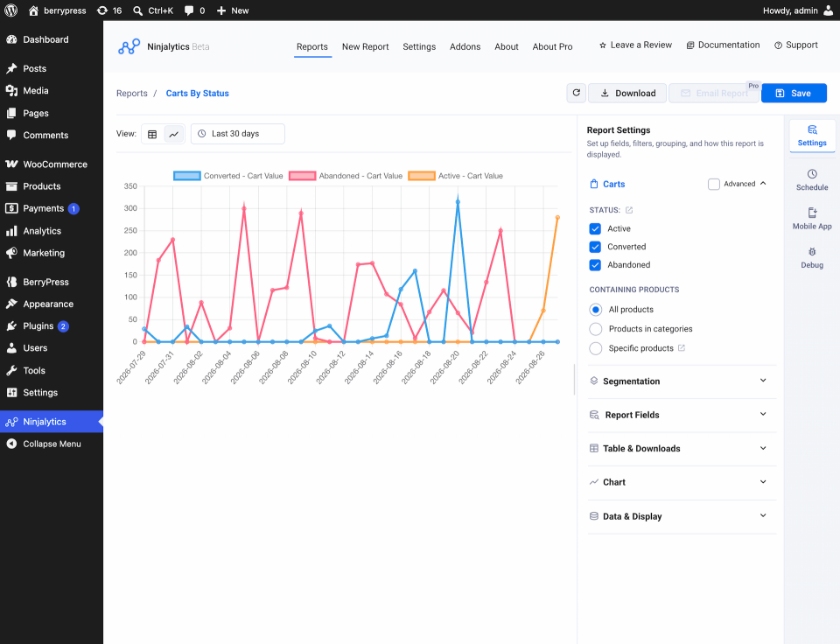This screenshot has height=644, width=840.
Task: Uncheck the Converted status checkbox
Action: [x=595, y=247]
